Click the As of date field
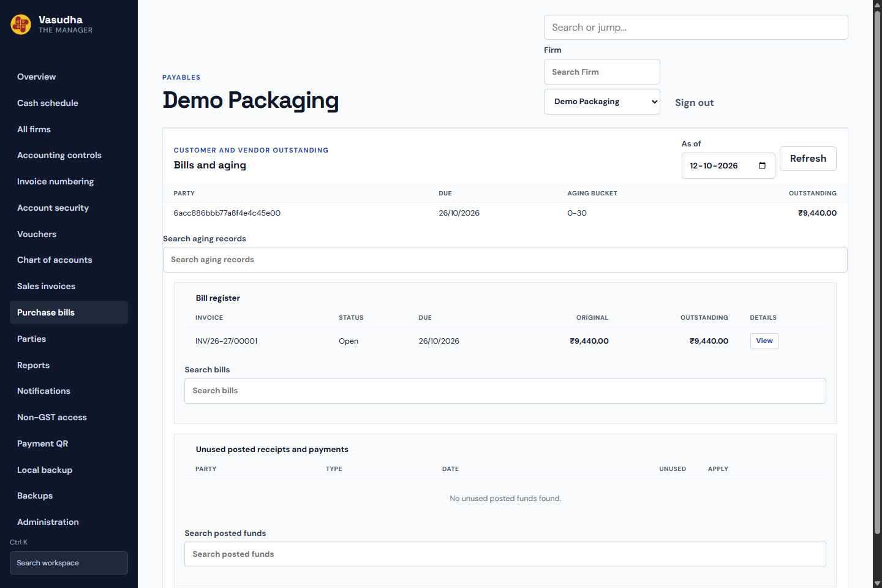The image size is (882, 588). (728, 166)
